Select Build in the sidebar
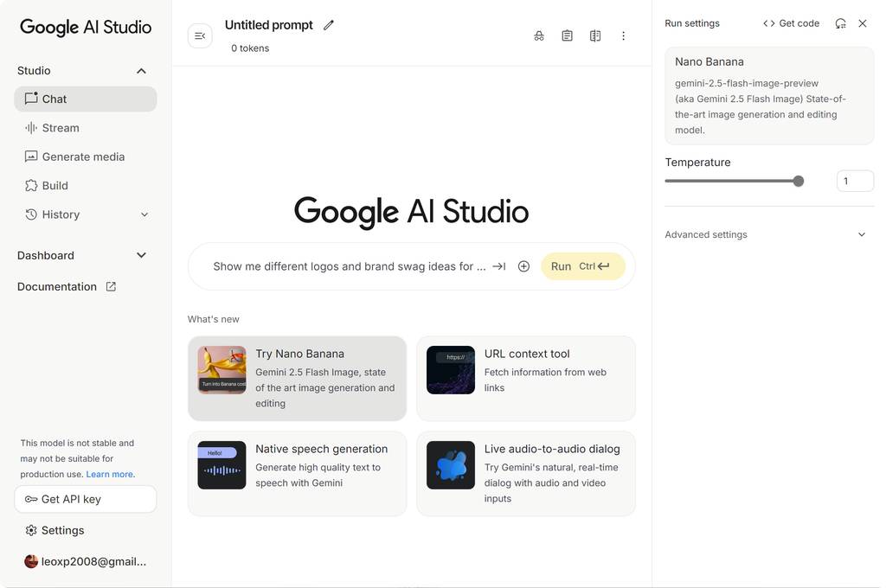886x588 pixels. click(x=86, y=185)
